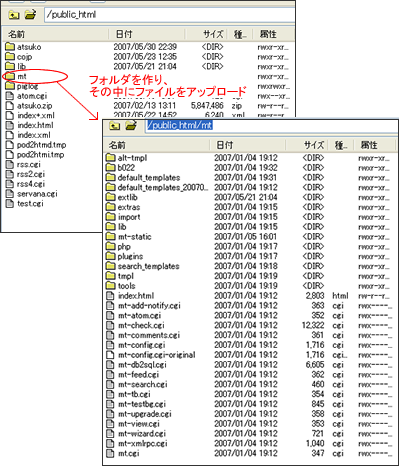
Task: Select mt-wizard.cgi file
Action: [136, 433]
